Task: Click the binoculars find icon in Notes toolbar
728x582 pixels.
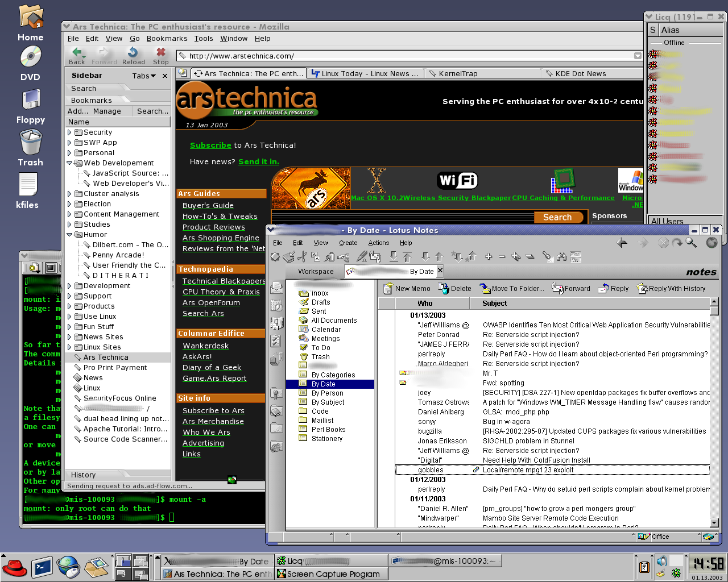Action: coord(561,257)
